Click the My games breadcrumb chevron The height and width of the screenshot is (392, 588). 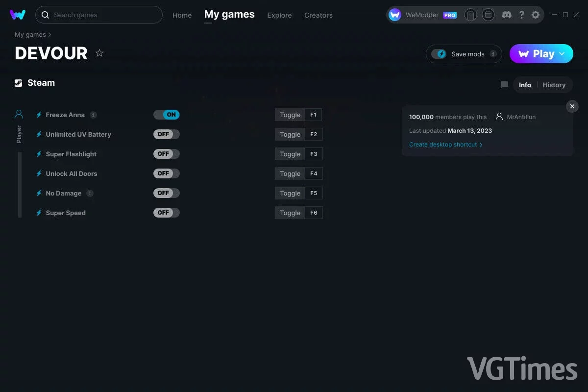49,35
